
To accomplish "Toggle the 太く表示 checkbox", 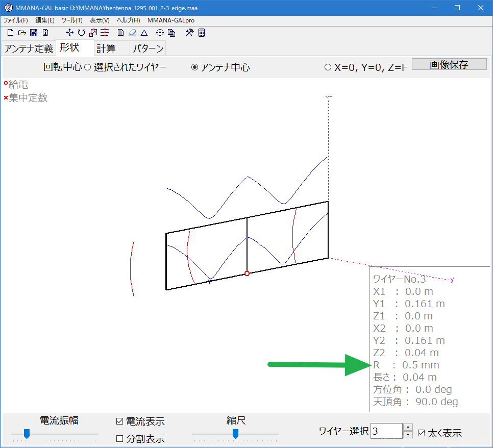I will [x=422, y=433].
